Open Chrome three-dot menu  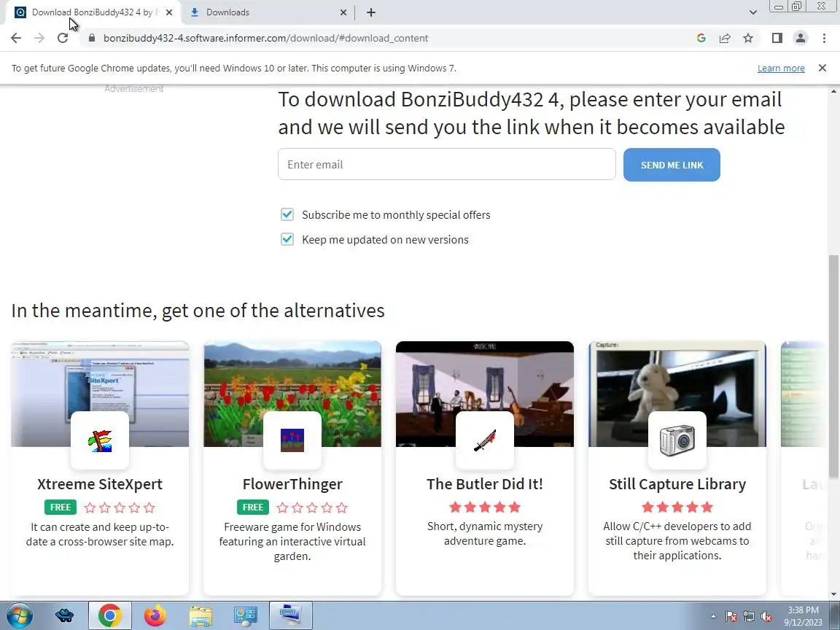pyautogui.click(x=824, y=38)
